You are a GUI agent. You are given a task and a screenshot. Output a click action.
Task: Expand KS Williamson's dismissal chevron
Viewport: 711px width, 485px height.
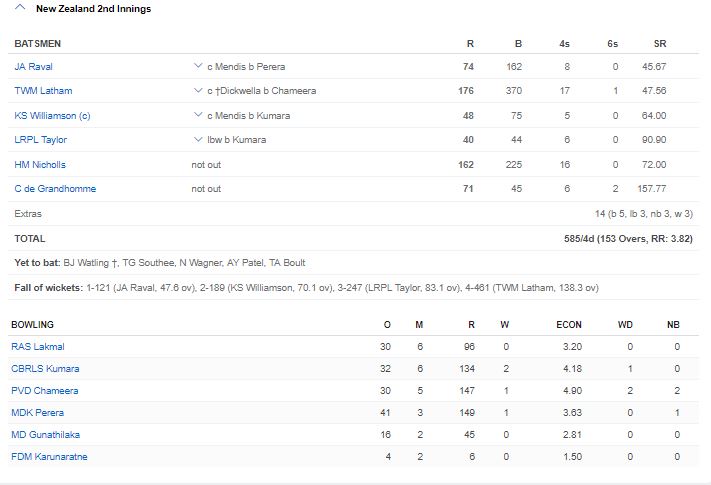click(198, 116)
